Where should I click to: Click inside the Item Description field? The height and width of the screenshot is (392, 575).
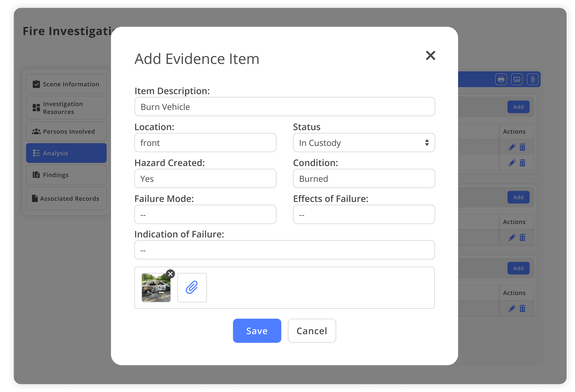click(x=285, y=107)
